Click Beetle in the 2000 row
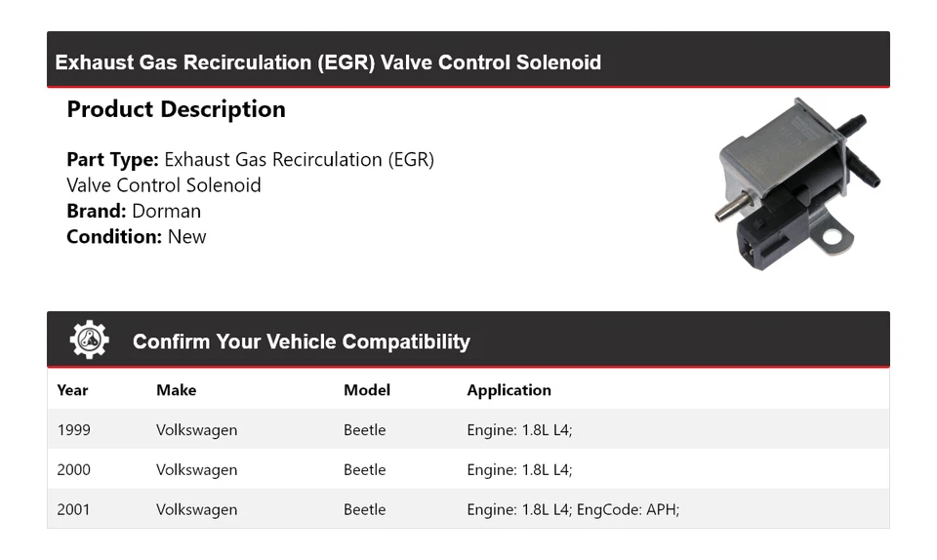The image size is (937, 560). (364, 470)
